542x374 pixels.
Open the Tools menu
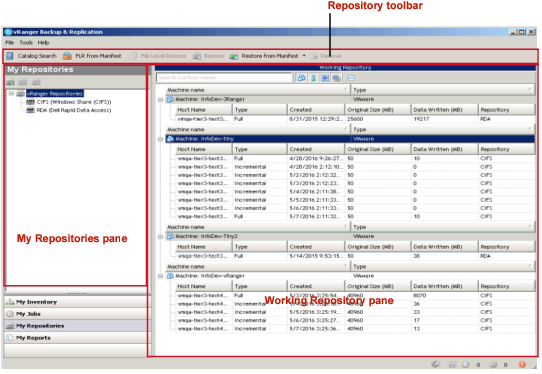(26, 43)
